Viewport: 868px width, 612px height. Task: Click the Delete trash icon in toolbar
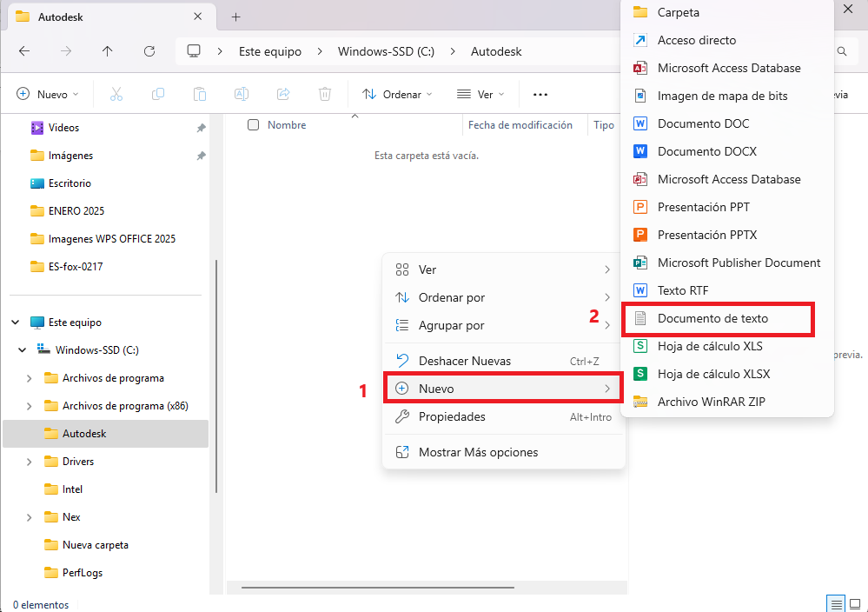point(325,94)
